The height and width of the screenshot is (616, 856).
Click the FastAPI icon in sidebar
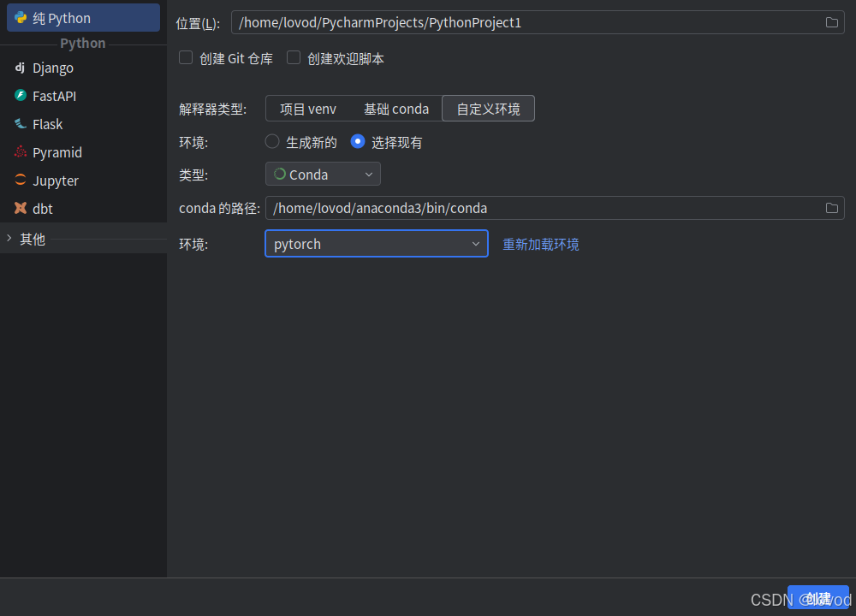(x=21, y=96)
